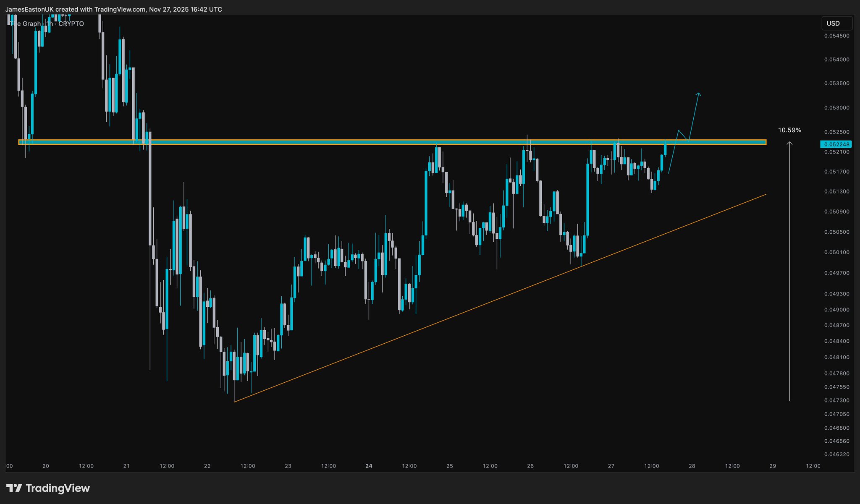860x504 pixels.
Task: Click The Graph 1h CRYPTO symbol title
Action: point(47,24)
